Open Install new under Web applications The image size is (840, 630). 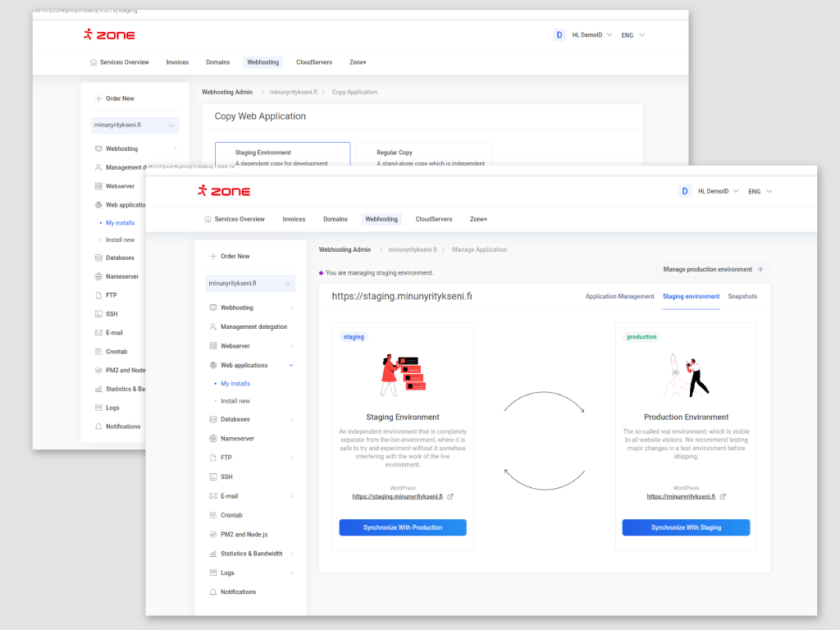235,401
